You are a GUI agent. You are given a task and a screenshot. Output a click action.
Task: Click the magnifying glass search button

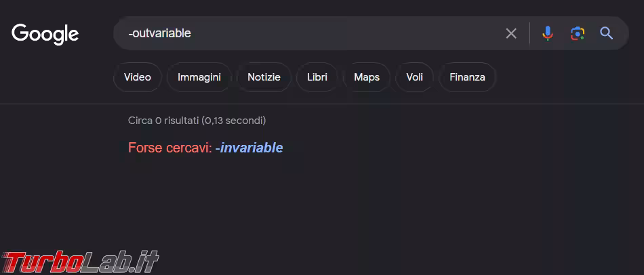pos(607,33)
